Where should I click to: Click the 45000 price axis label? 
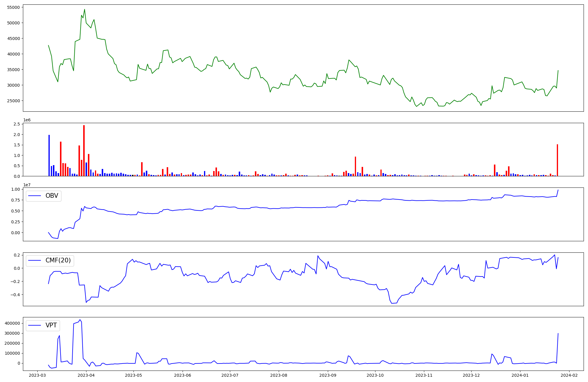pyautogui.click(x=13, y=38)
